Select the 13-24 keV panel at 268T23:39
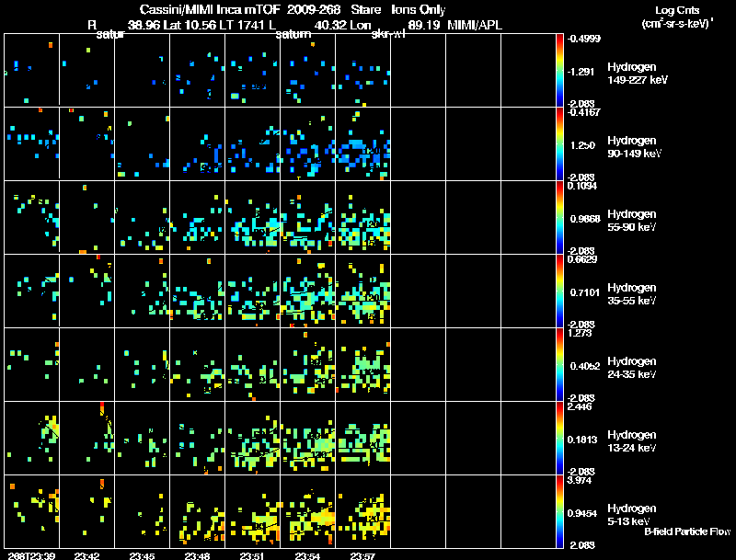This screenshot has height=560, width=736. 31,438
